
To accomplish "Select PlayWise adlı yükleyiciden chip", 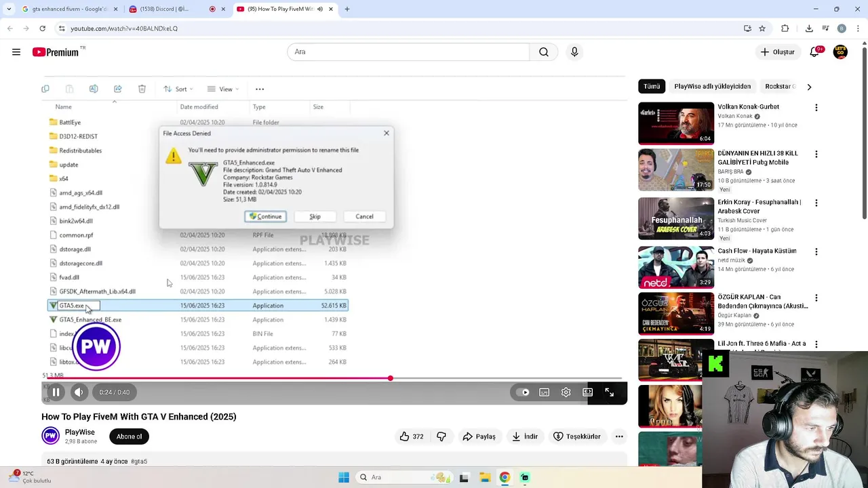I will (712, 87).
